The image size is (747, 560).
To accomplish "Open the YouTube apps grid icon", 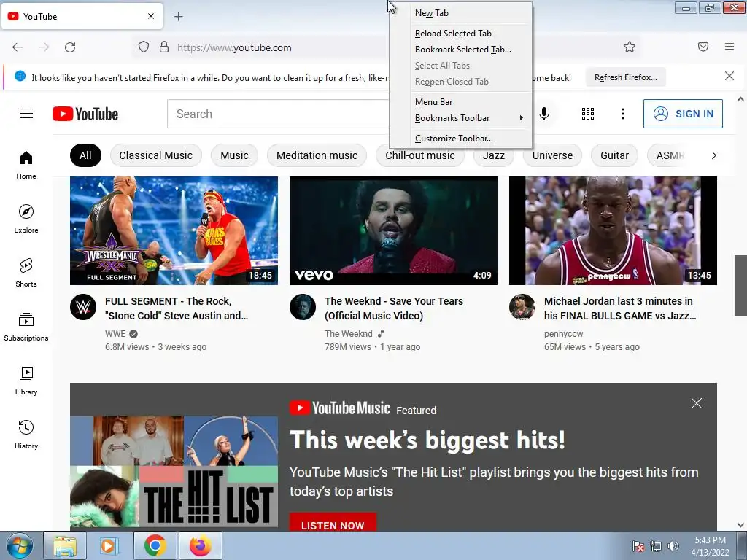I will (x=588, y=114).
